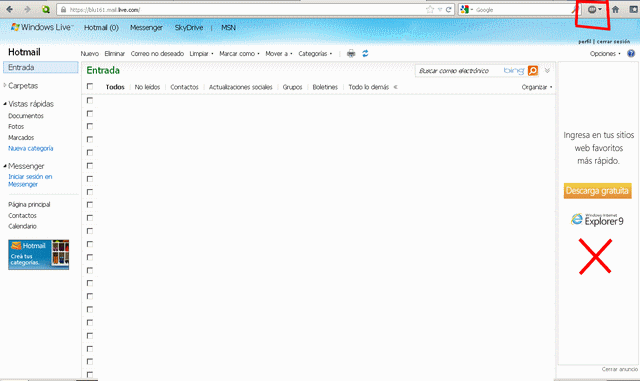Select the Entrada folder in sidebar

click(x=40, y=67)
